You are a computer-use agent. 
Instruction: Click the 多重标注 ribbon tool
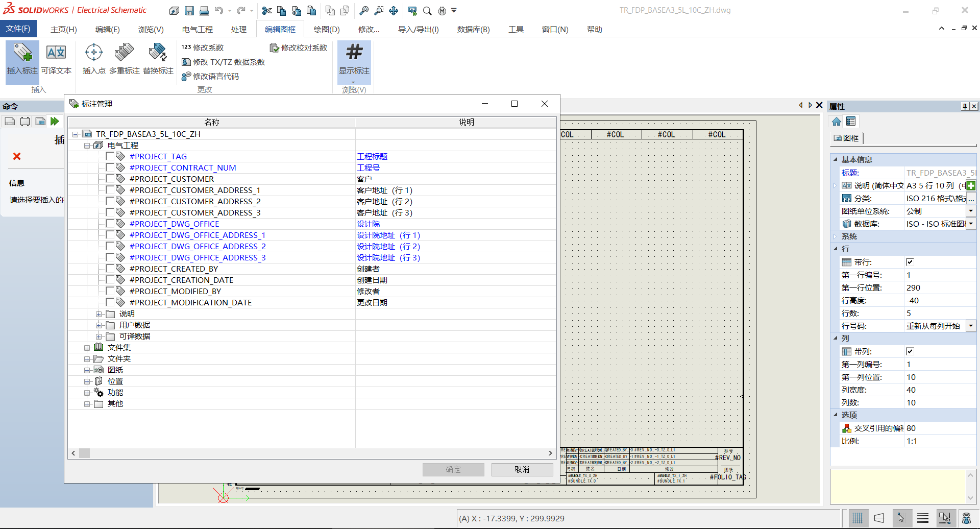(x=125, y=59)
